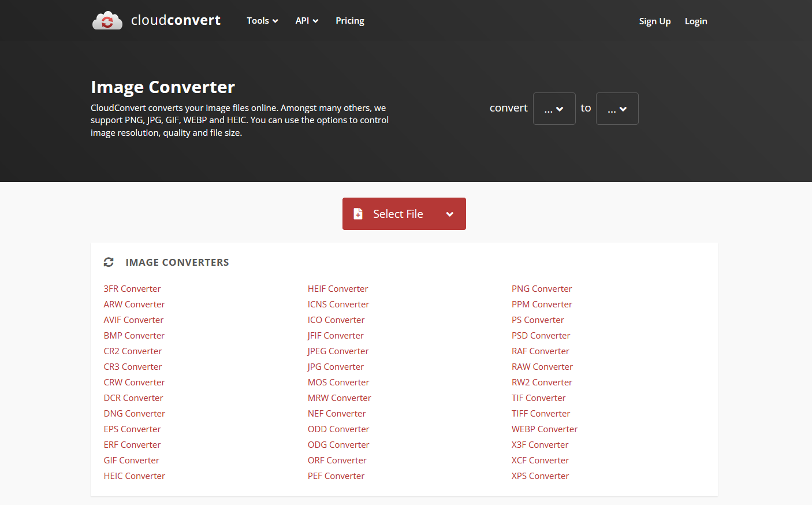This screenshot has height=505, width=812.
Task: Open the ODG Converter link
Action: click(338, 445)
